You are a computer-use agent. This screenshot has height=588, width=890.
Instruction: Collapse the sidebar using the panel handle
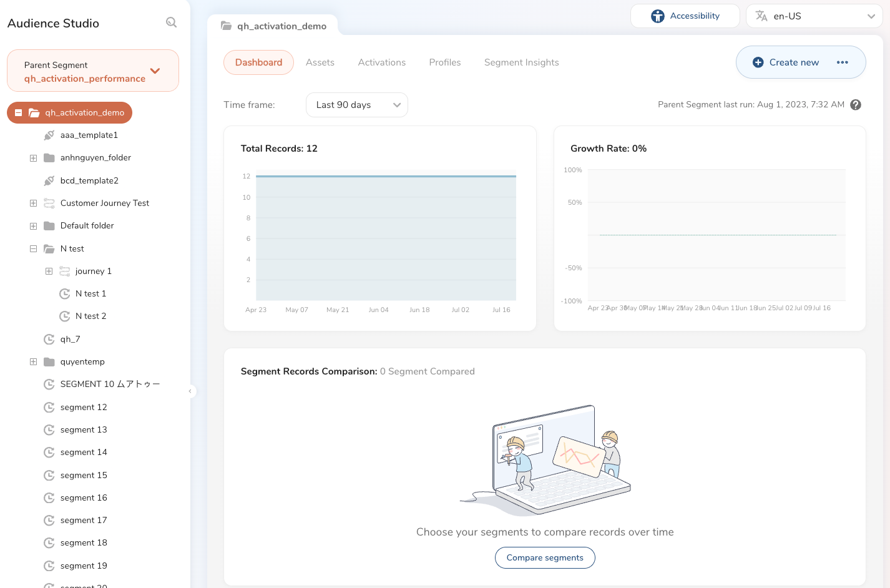click(190, 391)
